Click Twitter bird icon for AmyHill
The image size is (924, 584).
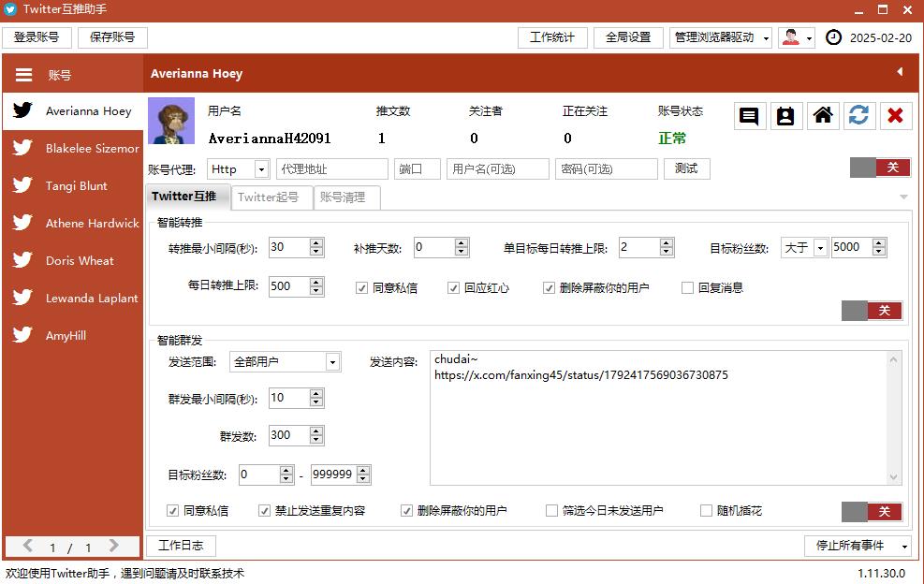(22, 335)
